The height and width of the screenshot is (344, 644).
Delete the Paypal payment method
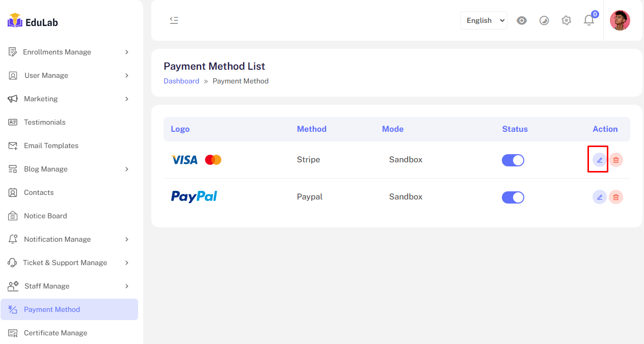point(616,197)
